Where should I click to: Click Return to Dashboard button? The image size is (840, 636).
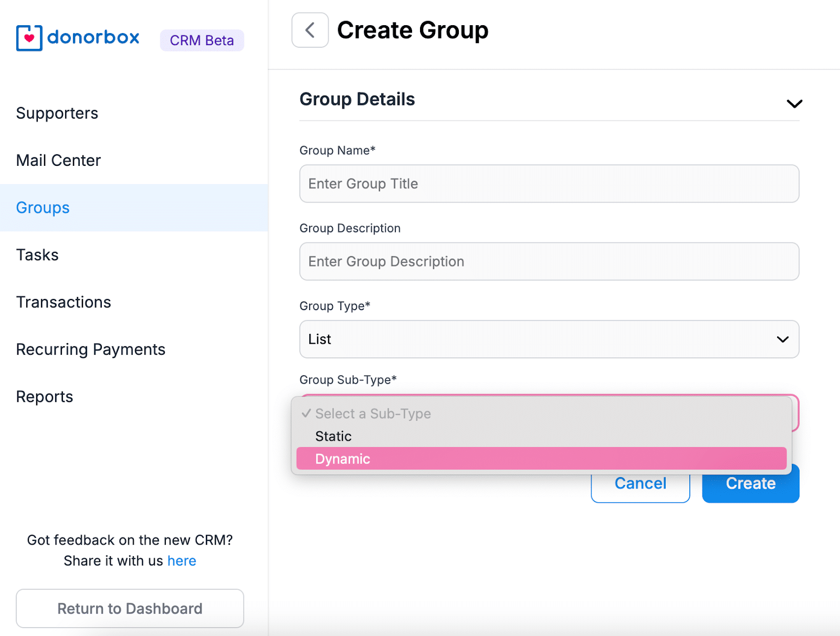click(x=130, y=608)
